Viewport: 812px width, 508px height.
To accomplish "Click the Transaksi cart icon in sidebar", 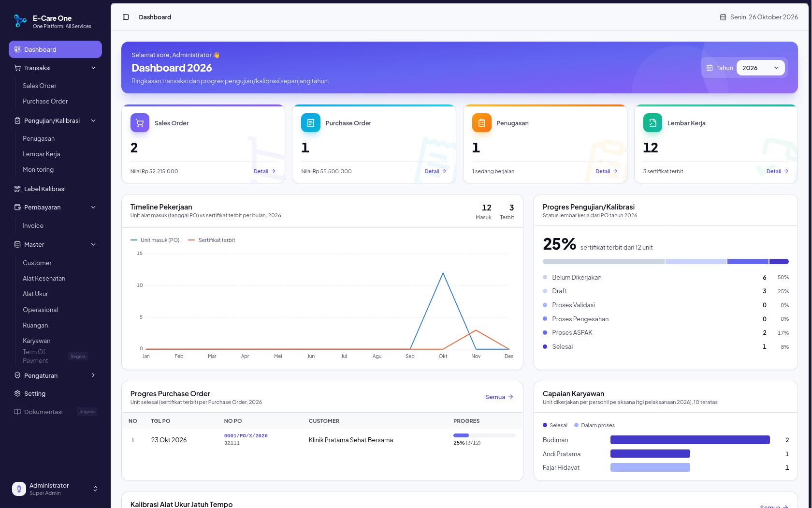I will point(17,68).
